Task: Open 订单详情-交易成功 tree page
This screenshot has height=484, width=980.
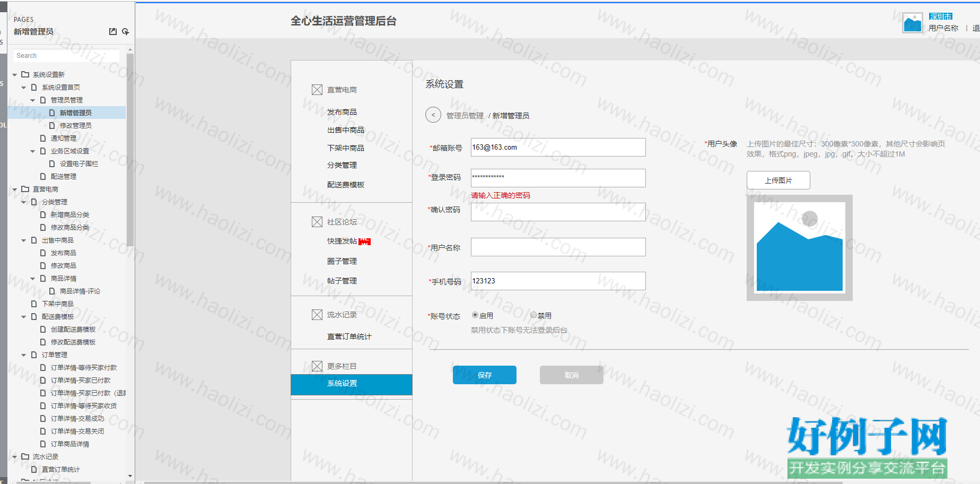Action: pyautogui.click(x=77, y=418)
